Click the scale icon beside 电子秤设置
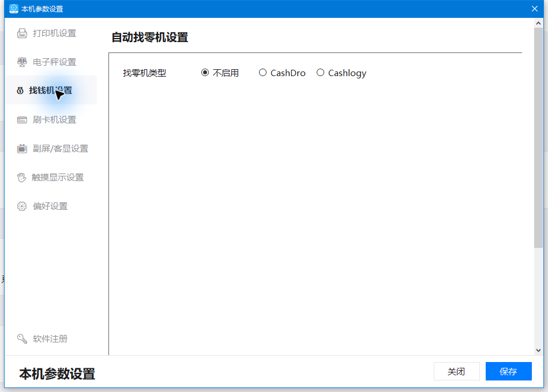This screenshot has width=548, height=392. (x=22, y=62)
